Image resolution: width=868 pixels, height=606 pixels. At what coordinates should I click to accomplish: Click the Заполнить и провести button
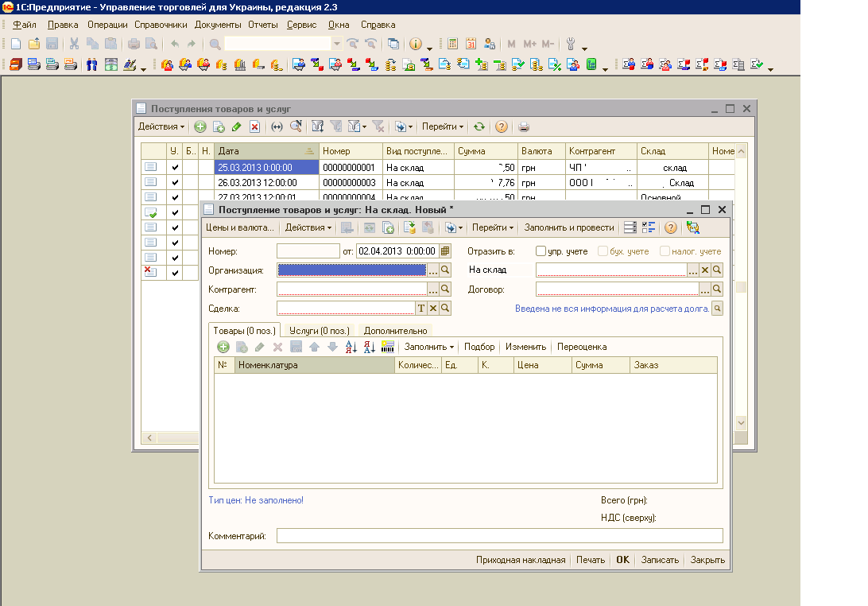point(569,227)
